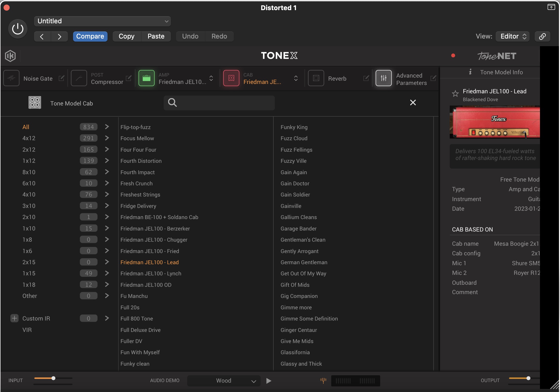Click the Compare button
This screenshot has height=392, width=560.
click(x=90, y=36)
